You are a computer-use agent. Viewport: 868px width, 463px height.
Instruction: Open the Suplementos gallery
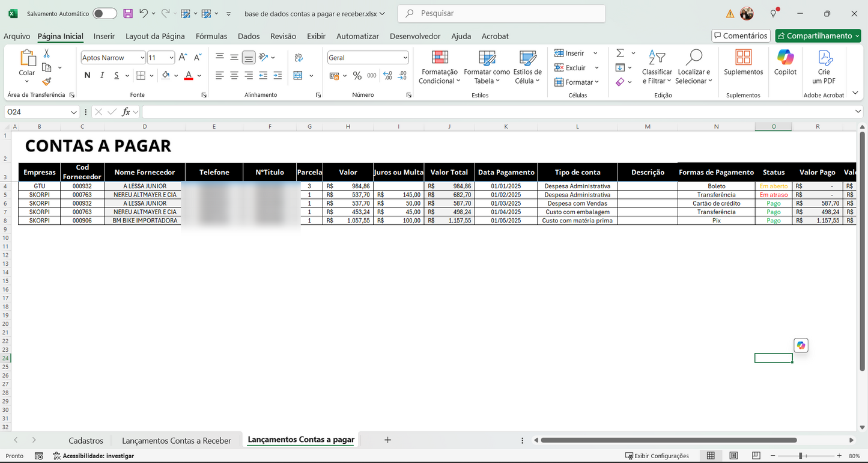click(743, 63)
